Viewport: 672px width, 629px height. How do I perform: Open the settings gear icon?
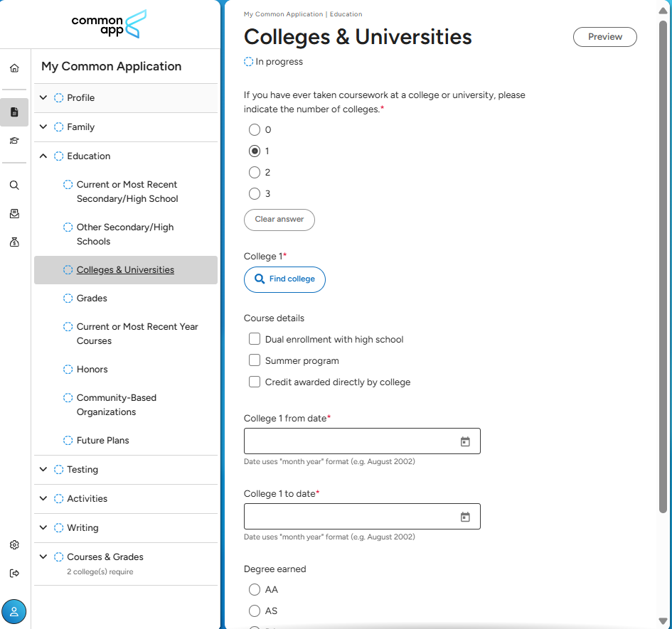tap(14, 545)
